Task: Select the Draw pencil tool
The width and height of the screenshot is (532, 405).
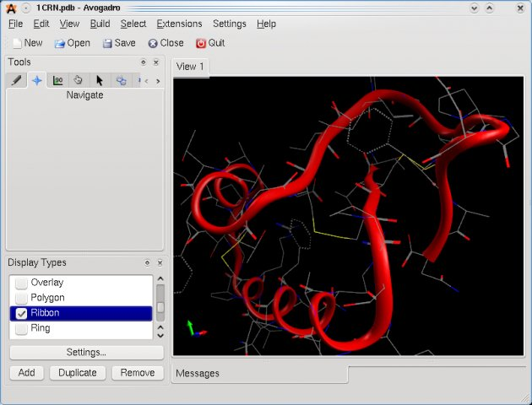Action: pyautogui.click(x=17, y=80)
